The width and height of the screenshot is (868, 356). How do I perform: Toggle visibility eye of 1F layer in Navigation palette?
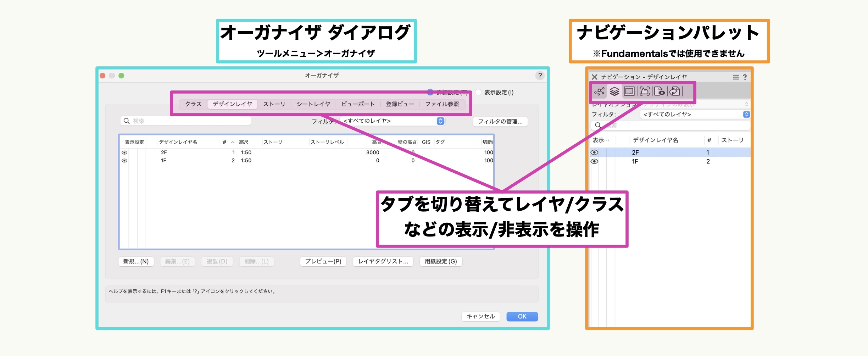595,161
